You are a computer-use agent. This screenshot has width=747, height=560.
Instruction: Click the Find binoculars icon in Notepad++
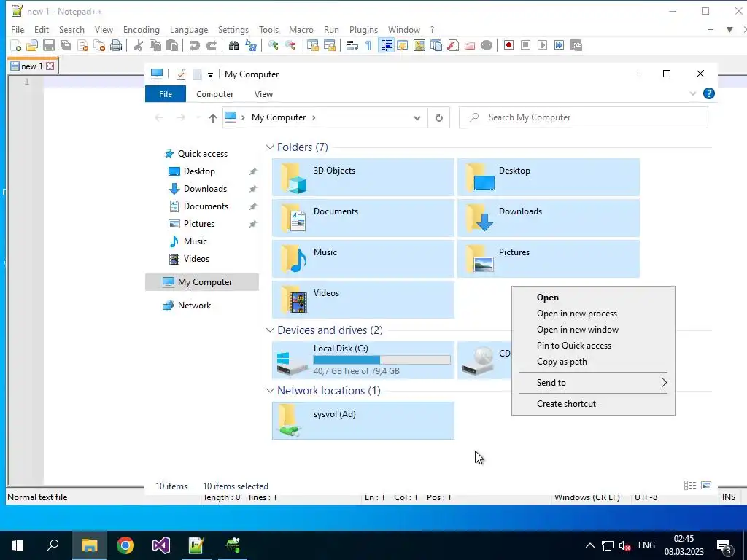[x=233, y=45]
